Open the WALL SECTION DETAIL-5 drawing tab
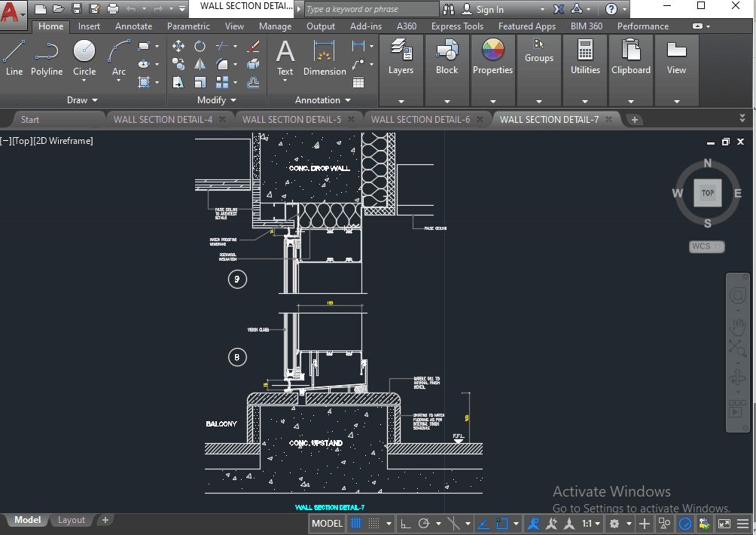 pos(291,119)
